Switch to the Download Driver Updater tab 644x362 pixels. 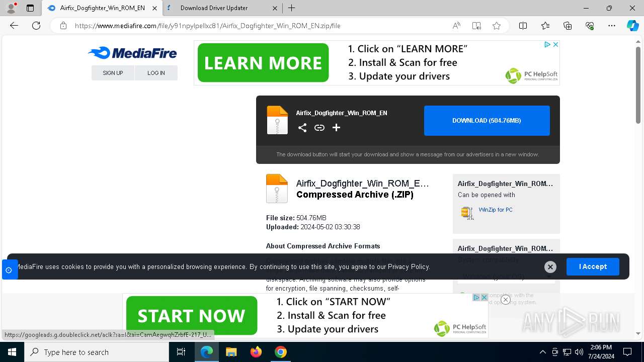click(x=223, y=8)
